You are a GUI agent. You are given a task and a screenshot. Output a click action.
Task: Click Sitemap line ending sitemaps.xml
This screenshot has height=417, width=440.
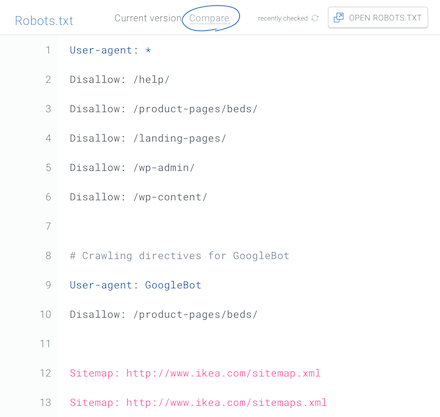(x=198, y=402)
